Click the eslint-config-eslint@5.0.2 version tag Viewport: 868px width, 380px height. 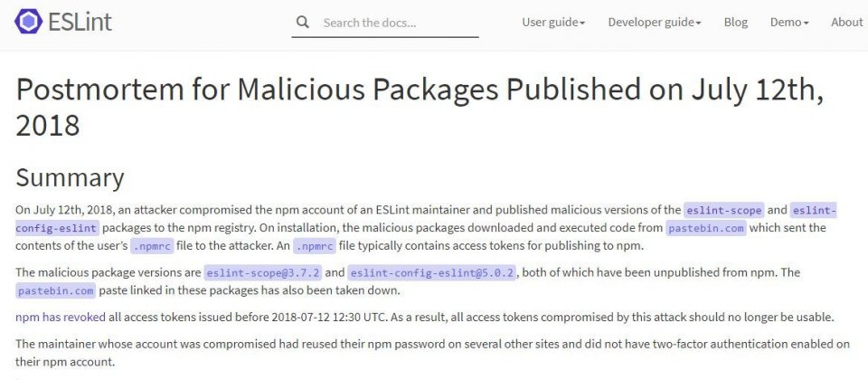pyautogui.click(x=432, y=272)
